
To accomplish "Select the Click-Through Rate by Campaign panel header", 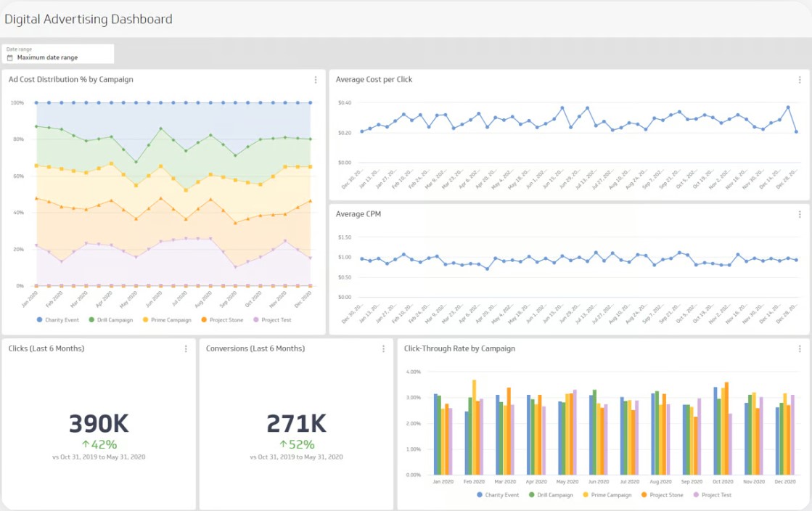I will click(x=460, y=348).
